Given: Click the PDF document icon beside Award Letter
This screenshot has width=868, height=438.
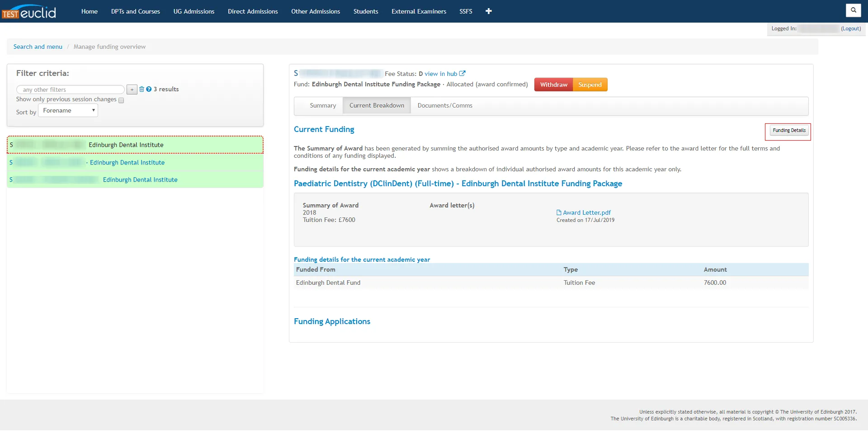Looking at the screenshot, I should tap(559, 212).
